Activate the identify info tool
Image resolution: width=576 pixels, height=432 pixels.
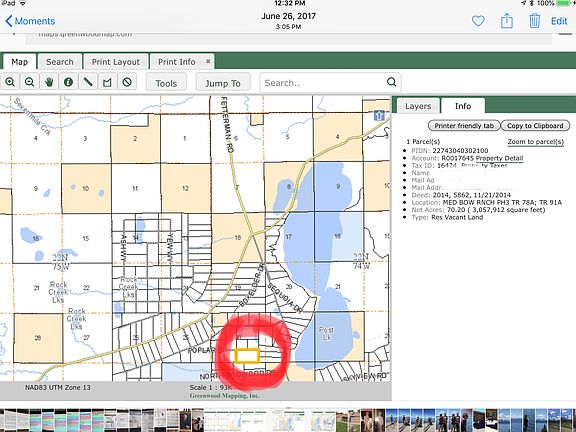point(68,82)
